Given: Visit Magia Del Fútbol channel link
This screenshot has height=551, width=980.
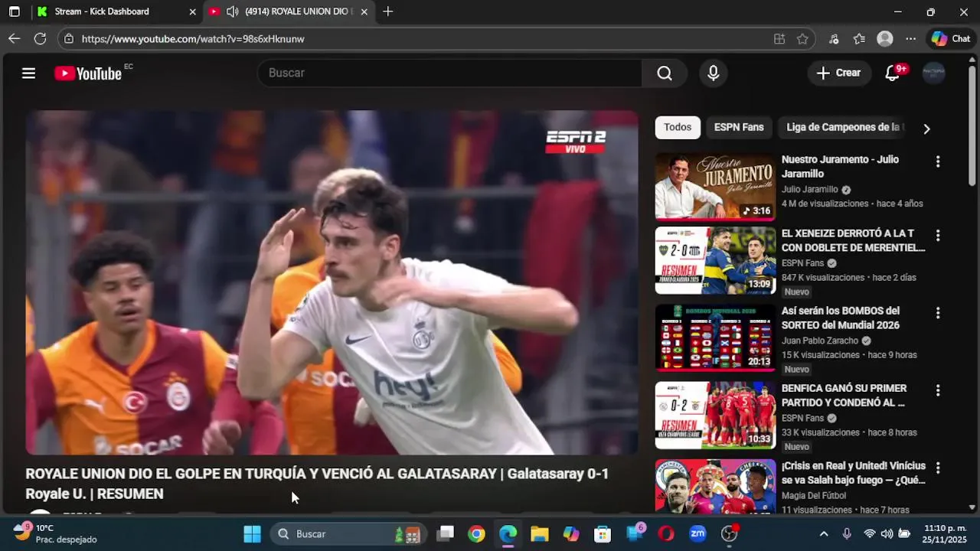Looking at the screenshot, I should tap(814, 496).
